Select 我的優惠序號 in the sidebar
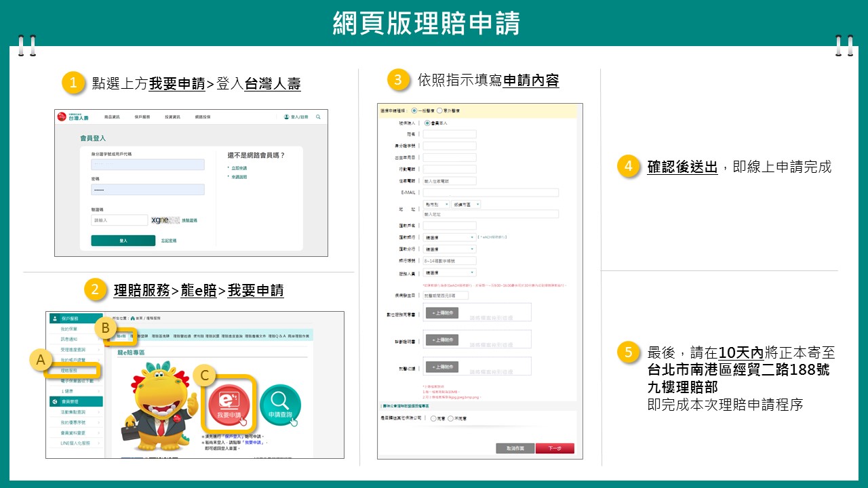 [x=73, y=422]
